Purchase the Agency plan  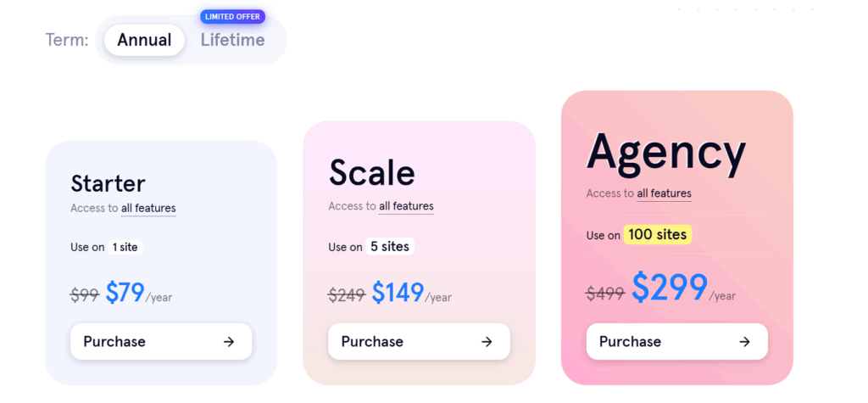(677, 341)
